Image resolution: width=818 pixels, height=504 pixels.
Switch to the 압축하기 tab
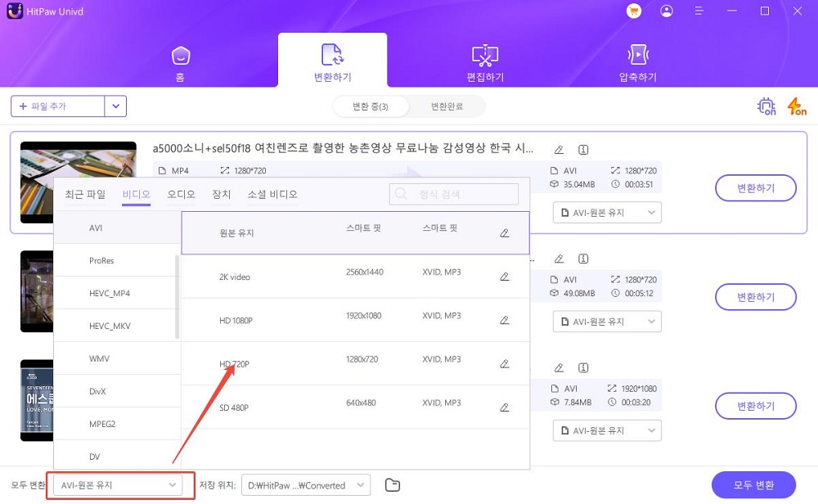[638, 60]
